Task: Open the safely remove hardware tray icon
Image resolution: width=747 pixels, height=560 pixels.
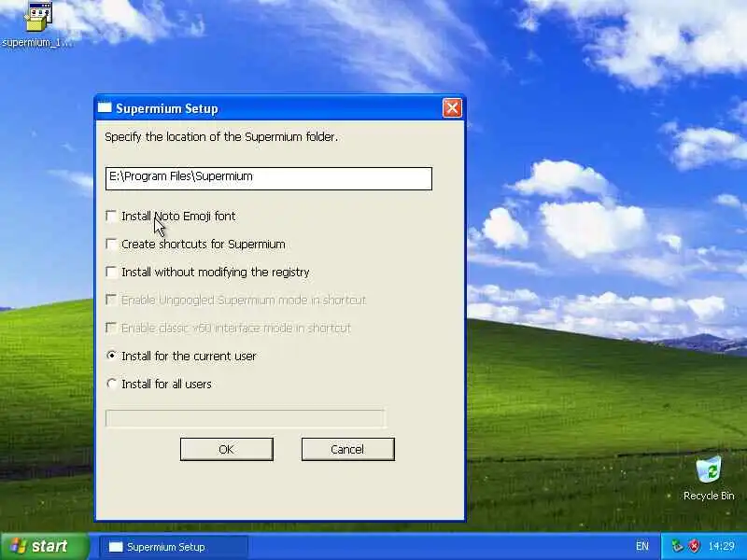Action: [x=676, y=546]
